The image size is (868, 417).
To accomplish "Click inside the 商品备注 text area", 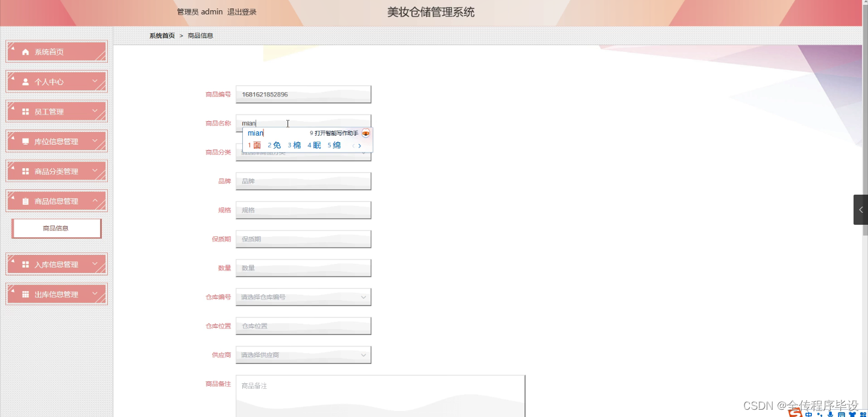I will coord(380,395).
